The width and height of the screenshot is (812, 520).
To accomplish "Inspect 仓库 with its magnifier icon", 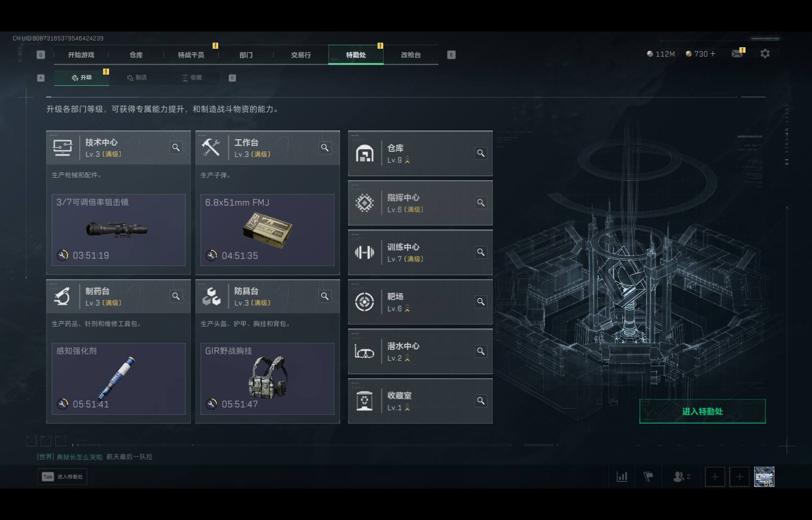I will (481, 153).
